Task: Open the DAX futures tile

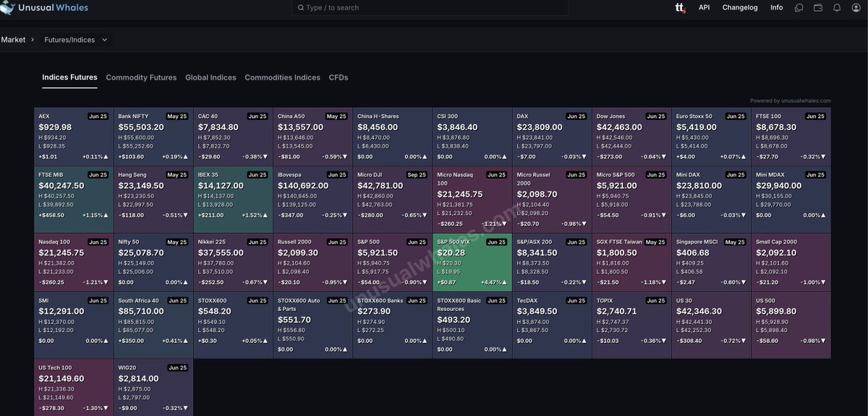Action: 552,137
